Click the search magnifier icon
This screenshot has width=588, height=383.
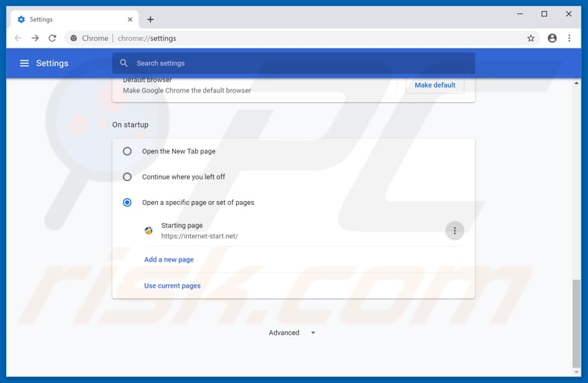point(124,63)
